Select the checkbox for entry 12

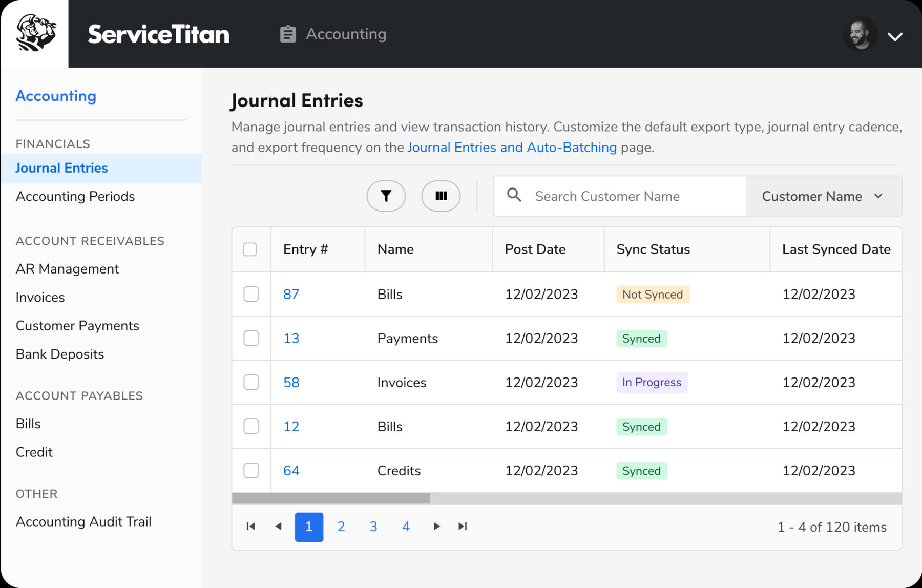251,426
